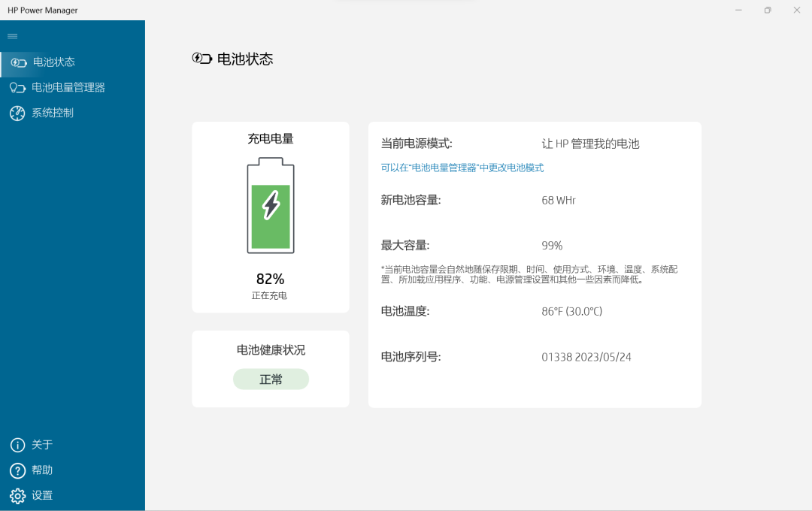Image resolution: width=812 pixels, height=511 pixels.
Task: Click the 电池状态 sidebar battery icon
Action: [x=19, y=62]
